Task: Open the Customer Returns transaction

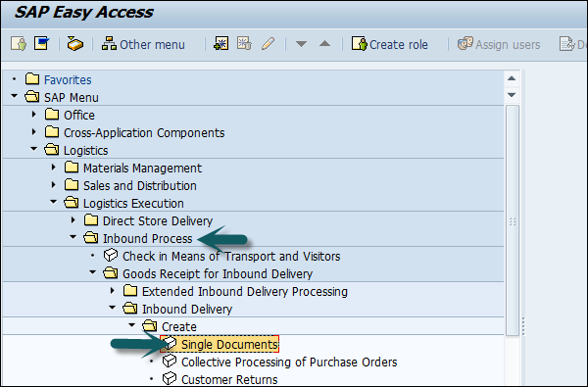Action: tap(229, 379)
